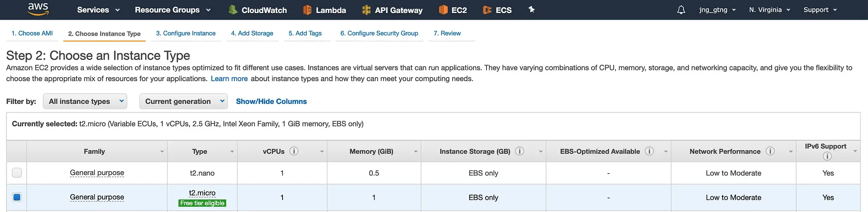Open the Instance Storage column sort arrow
868x212 pixels.
[x=541, y=152]
